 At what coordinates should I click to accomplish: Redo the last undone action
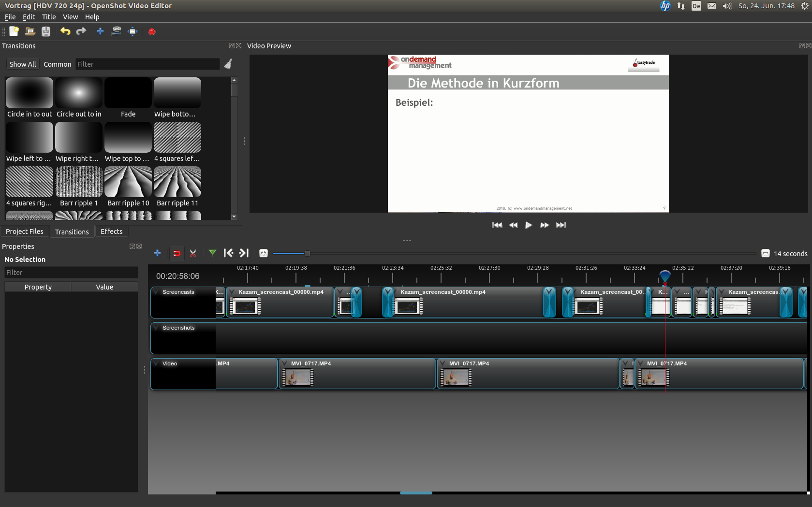[81, 31]
